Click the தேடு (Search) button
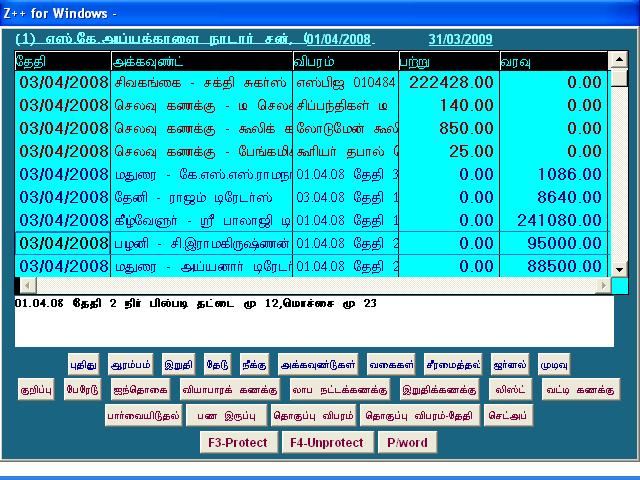Image resolution: width=640 pixels, height=480 pixels. point(218,364)
